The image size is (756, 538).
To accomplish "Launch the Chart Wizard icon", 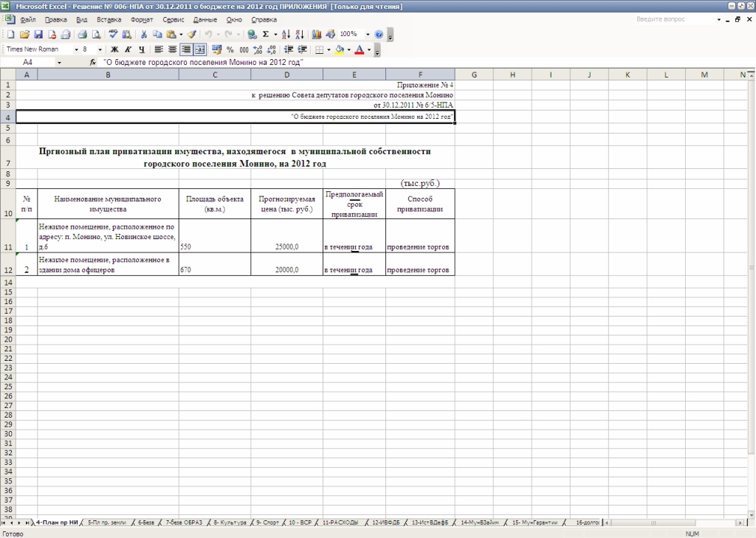I will pyautogui.click(x=317, y=35).
